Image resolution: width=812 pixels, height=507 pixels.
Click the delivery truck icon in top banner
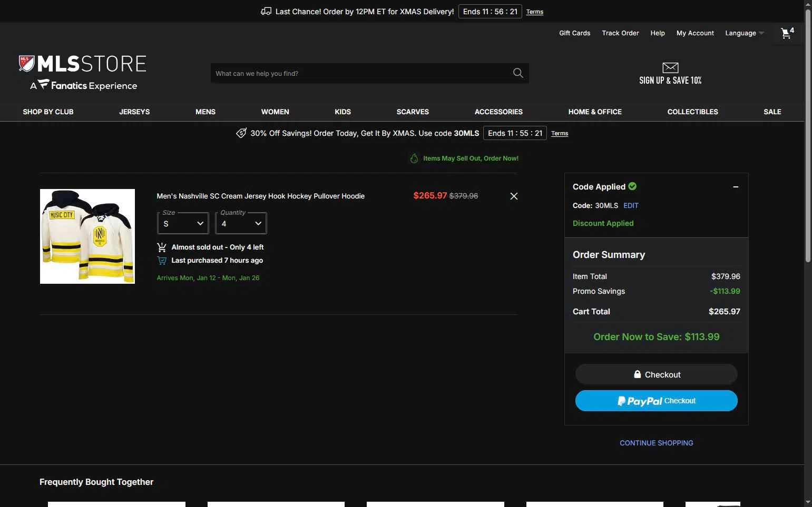coord(266,12)
